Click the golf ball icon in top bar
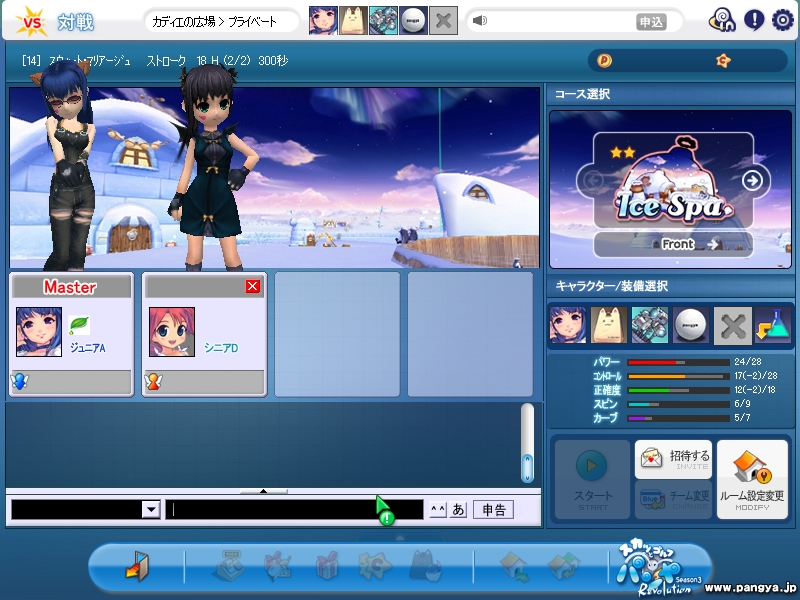Image resolution: width=800 pixels, height=600 pixels. click(x=413, y=20)
